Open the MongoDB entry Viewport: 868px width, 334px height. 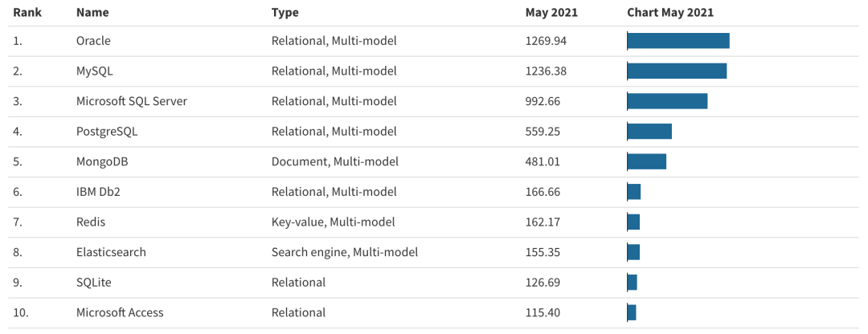(x=102, y=161)
